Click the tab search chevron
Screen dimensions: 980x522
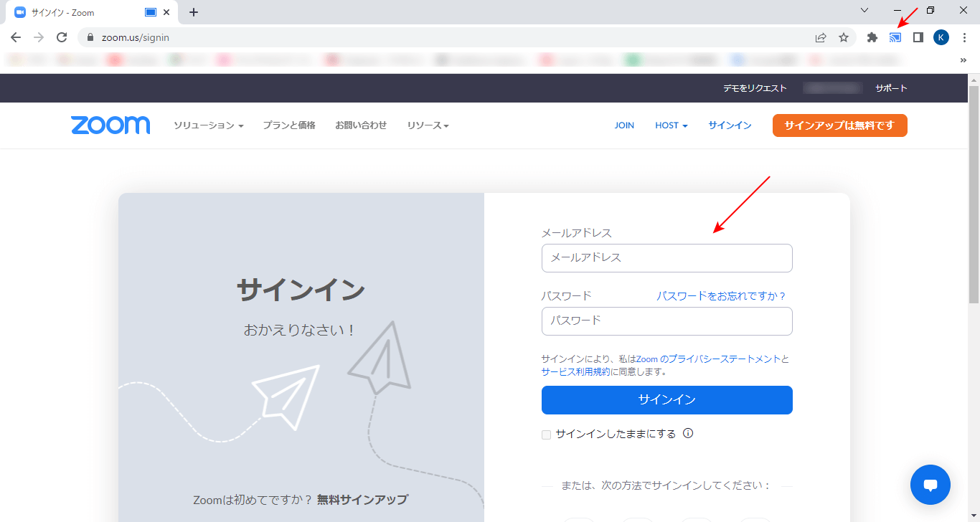(864, 10)
